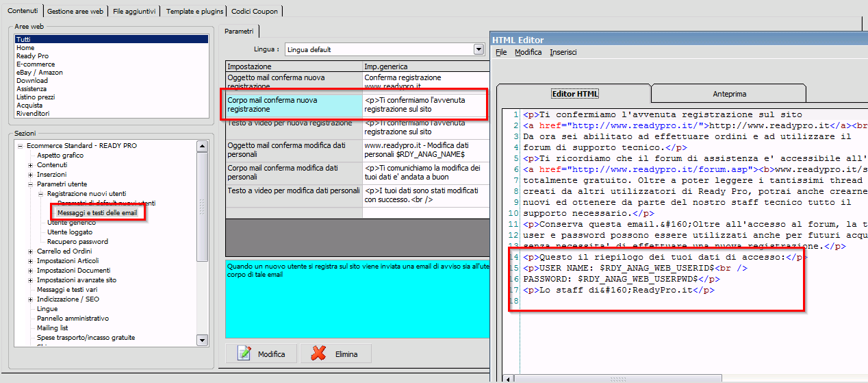Select Rivenditori in Aree web list
Image resolution: width=868 pixels, height=383 pixels.
pos(33,114)
